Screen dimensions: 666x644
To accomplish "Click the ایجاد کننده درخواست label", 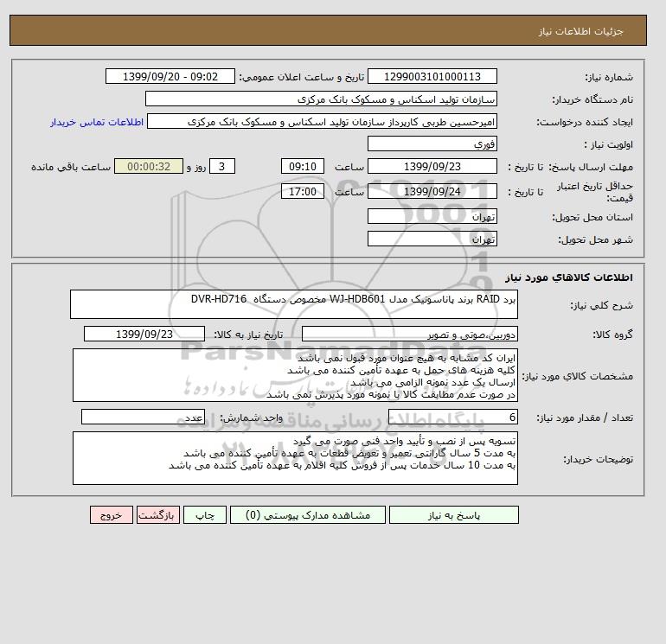I will [585, 122].
